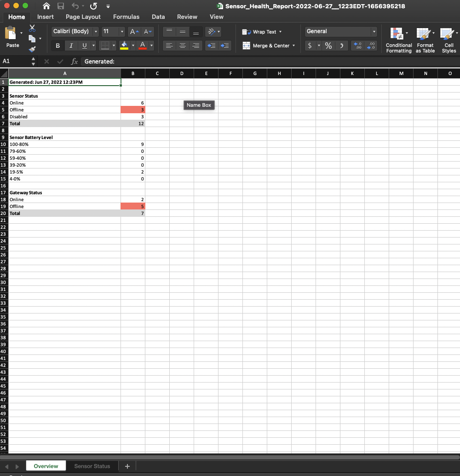This screenshot has width=460, height=476.
Task: Apply bold formatting to the selection
Action: pyautogui.click(x=57, y=46)
